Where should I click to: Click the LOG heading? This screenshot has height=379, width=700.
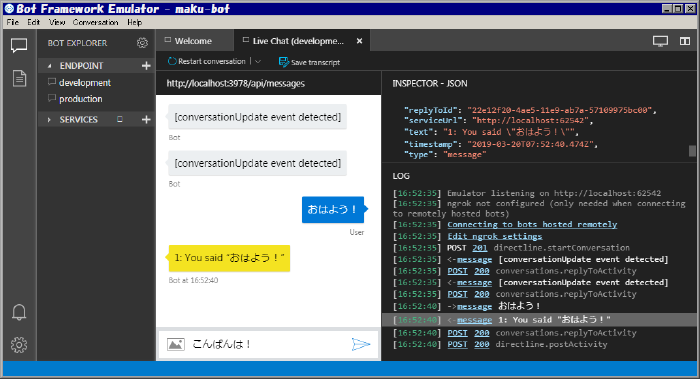(401, 176)
